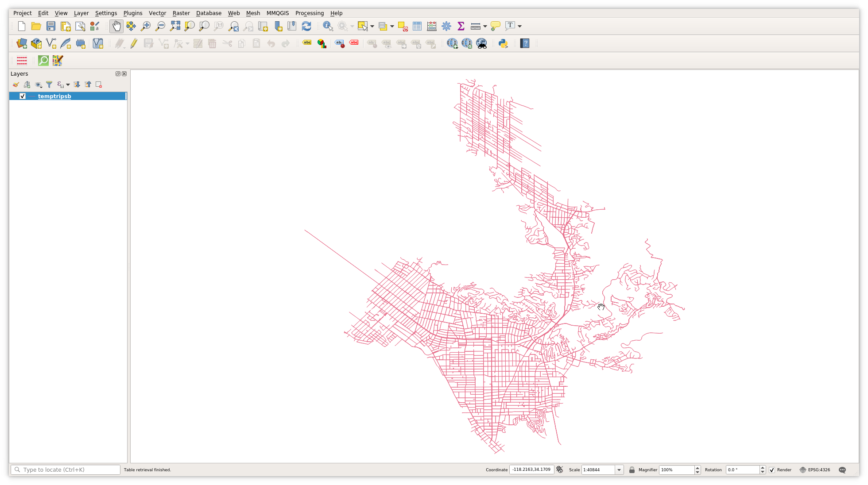Open the Vector menu

tap(157, 13)
